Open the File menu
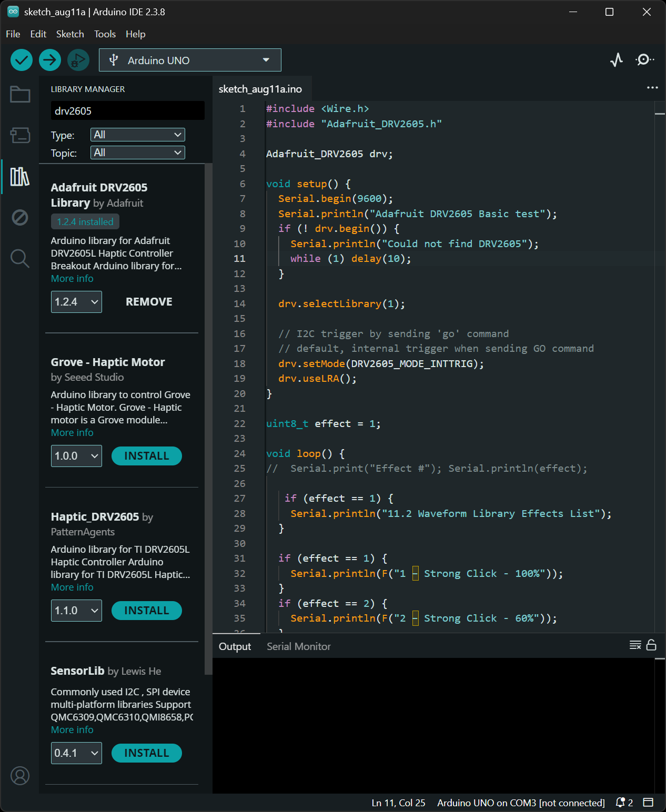The image size is (666, 812). coord(13,34)
